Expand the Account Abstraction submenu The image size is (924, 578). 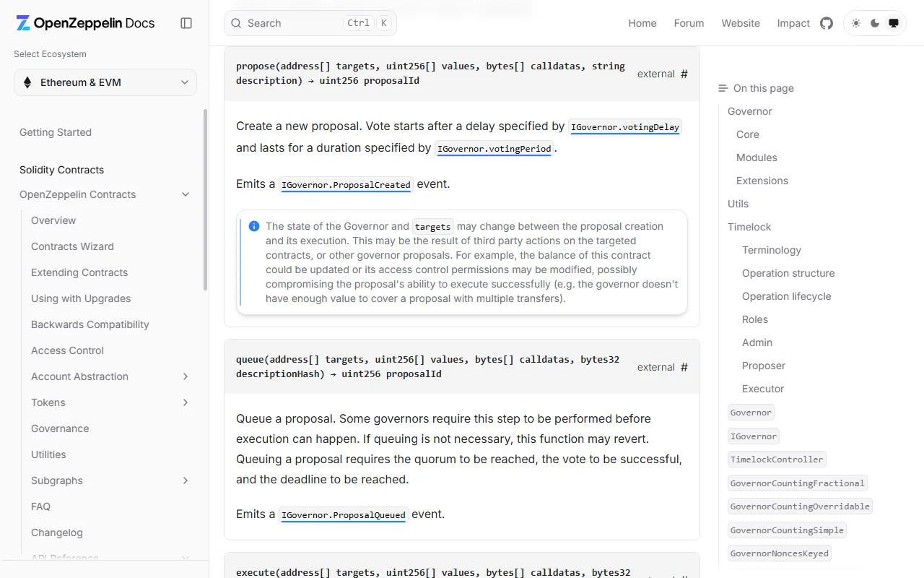186,376
